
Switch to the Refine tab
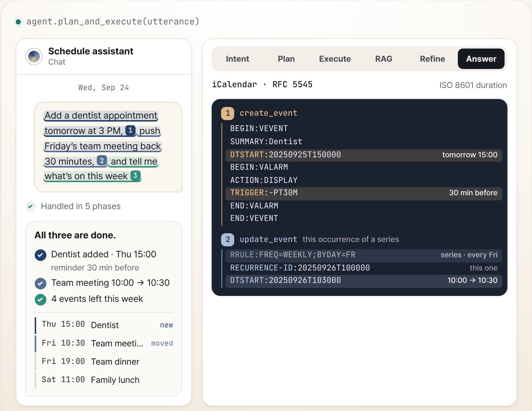pyautogui.click(x=432, y=59)
